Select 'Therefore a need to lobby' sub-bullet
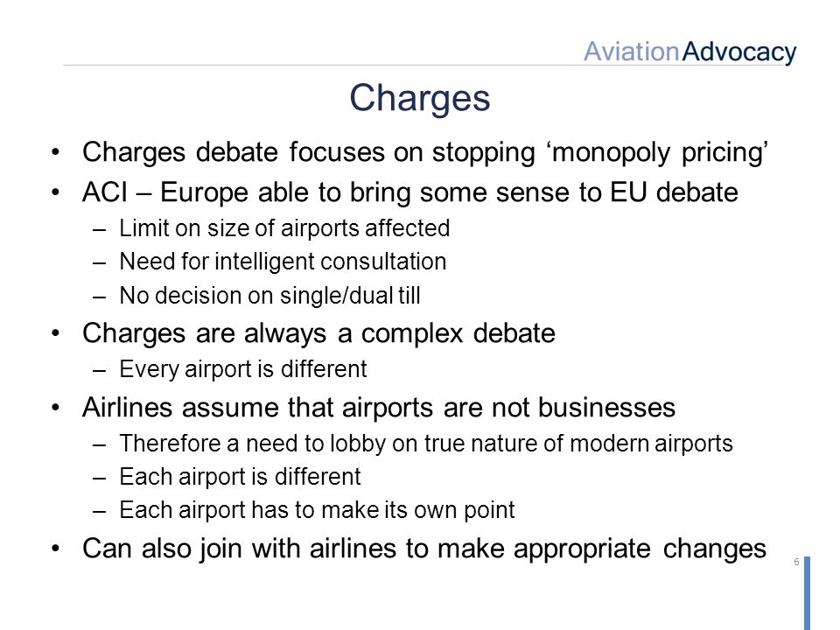The image size is (840, 630). click(426, 444)
